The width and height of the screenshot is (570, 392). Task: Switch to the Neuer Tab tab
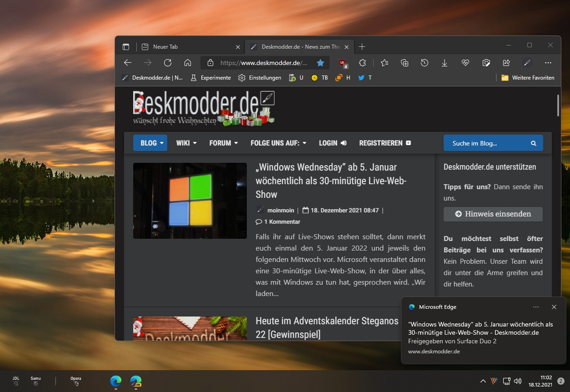tap(191, 47)
